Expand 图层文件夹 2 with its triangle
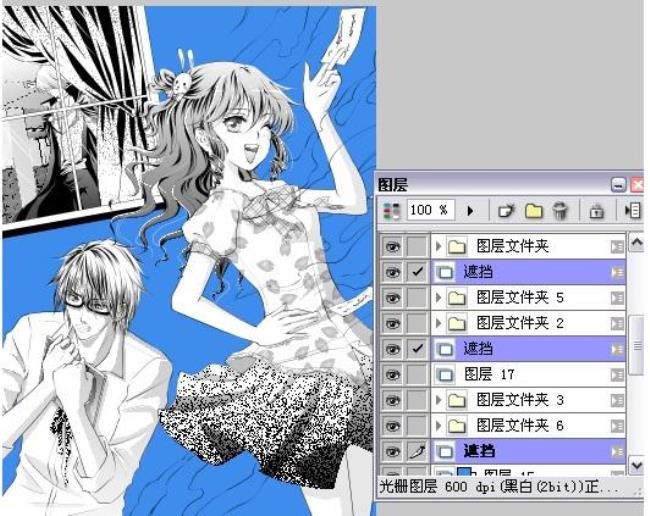 pos(438,324)
